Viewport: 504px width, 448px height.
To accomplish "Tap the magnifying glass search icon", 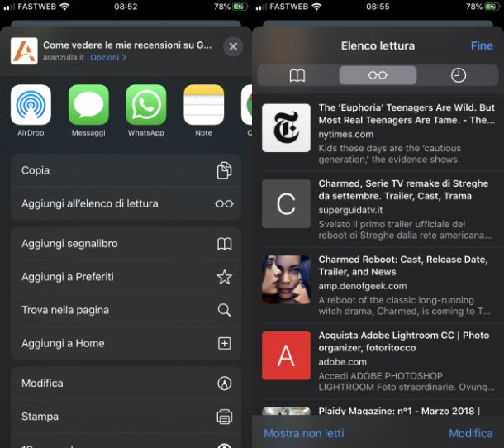I will pos(225,310).
